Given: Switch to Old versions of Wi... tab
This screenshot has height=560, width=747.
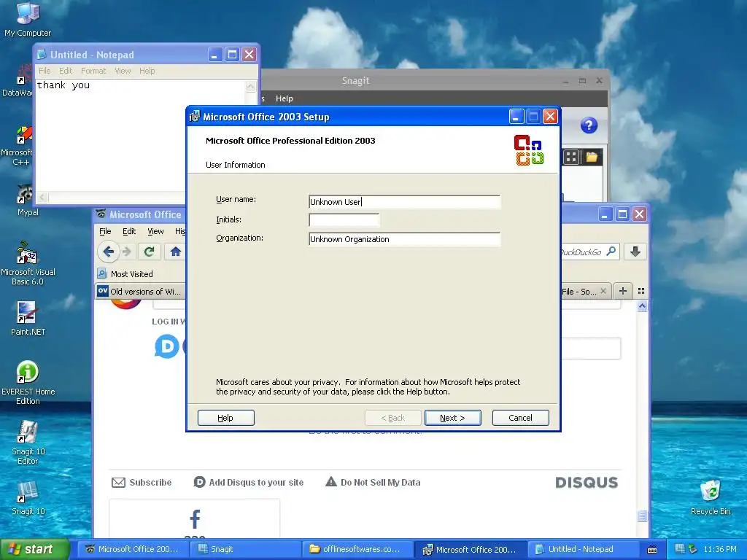Looking at the screenshot, I should [x=139, y=292].
